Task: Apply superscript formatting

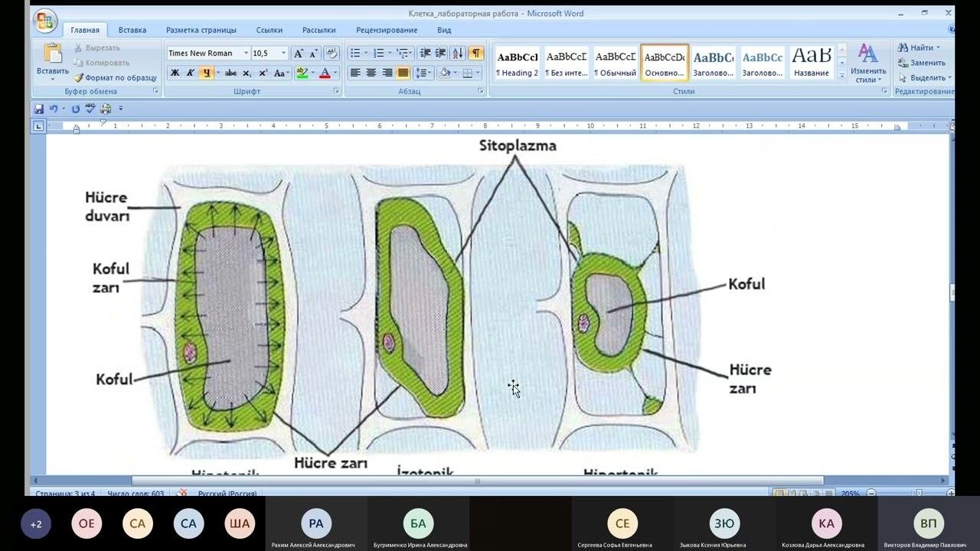Action: tap(263, 73)
